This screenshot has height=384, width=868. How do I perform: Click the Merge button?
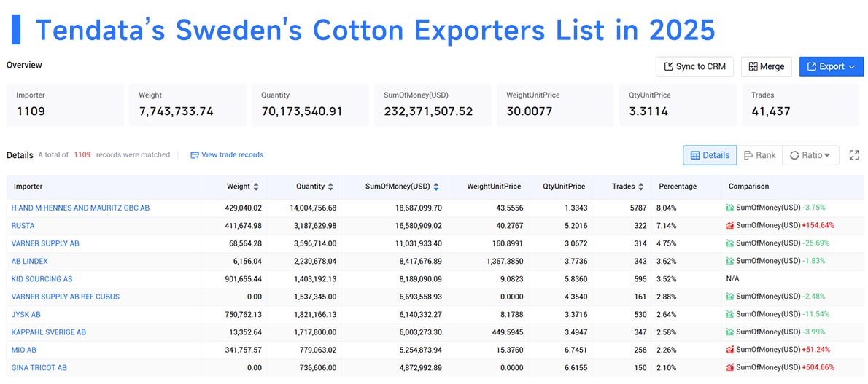click(766, 66)
